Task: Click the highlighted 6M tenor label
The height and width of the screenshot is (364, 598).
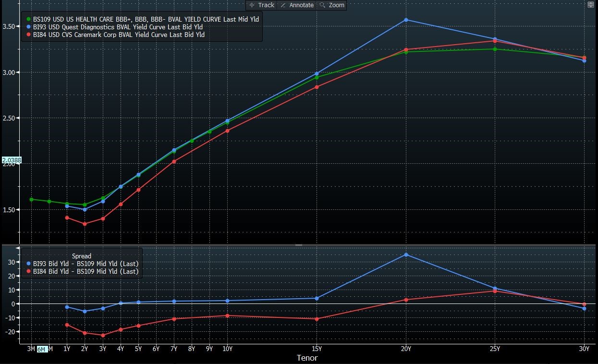Action: coord(42,349)
